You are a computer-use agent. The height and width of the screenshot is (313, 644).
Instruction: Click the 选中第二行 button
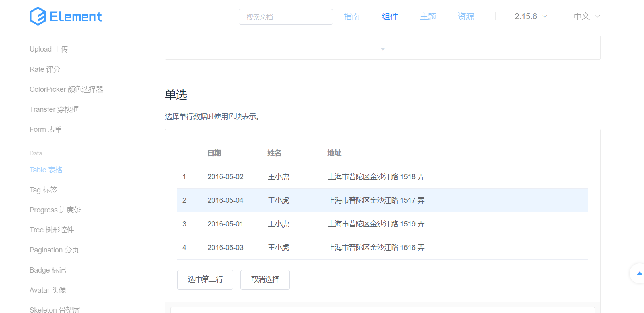[x=205, y=279]
